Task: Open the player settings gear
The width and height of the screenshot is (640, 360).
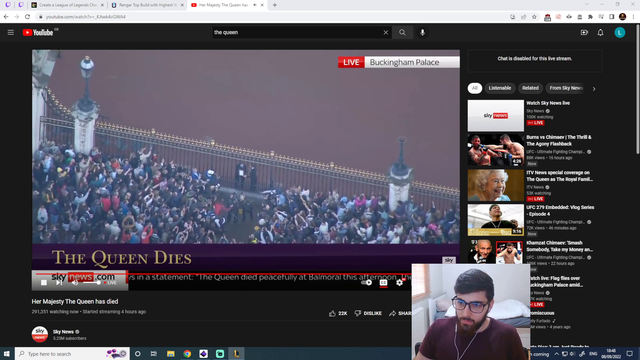Action: [x=399, y=282]
